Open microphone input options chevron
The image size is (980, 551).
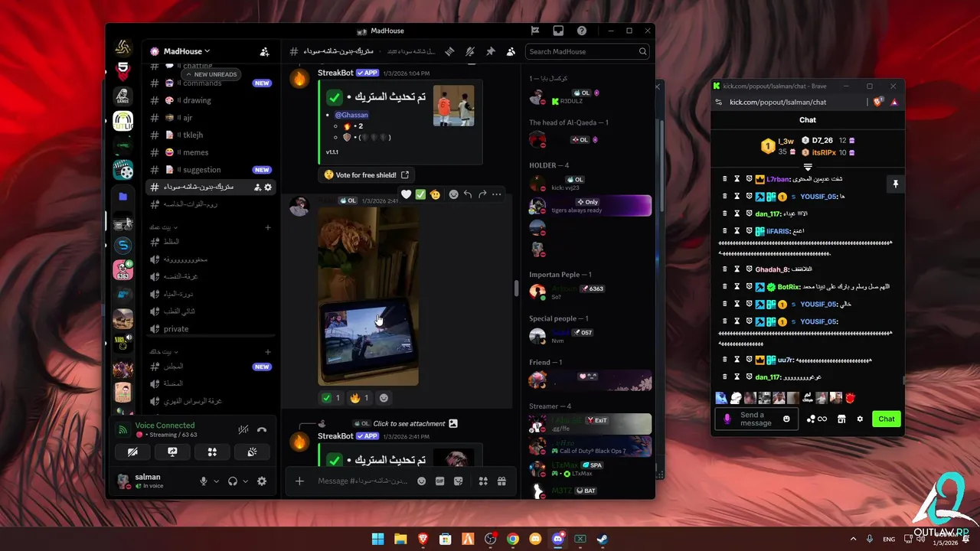[217, 481]
